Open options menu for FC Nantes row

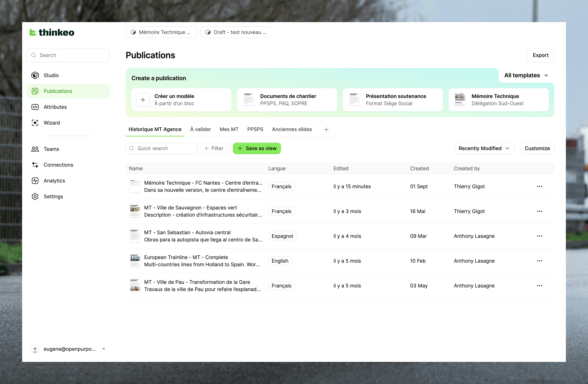coord(539,186)
